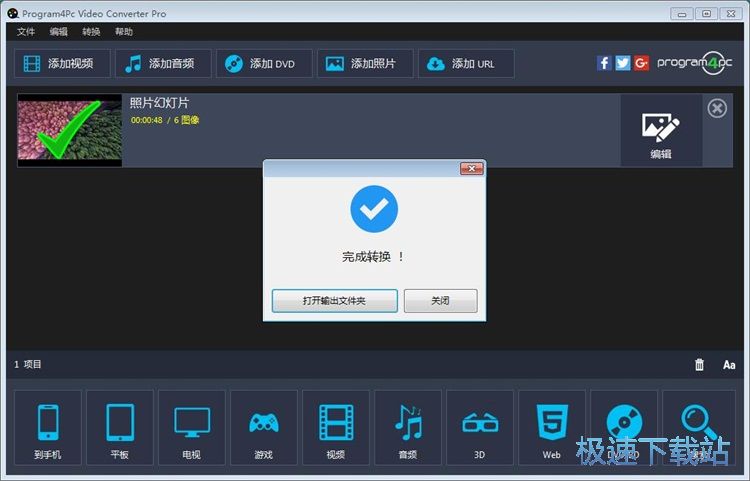Screen dimensions: 750x481
Task: Click 打开输出文件夹 button
Action: click(334, 301)
